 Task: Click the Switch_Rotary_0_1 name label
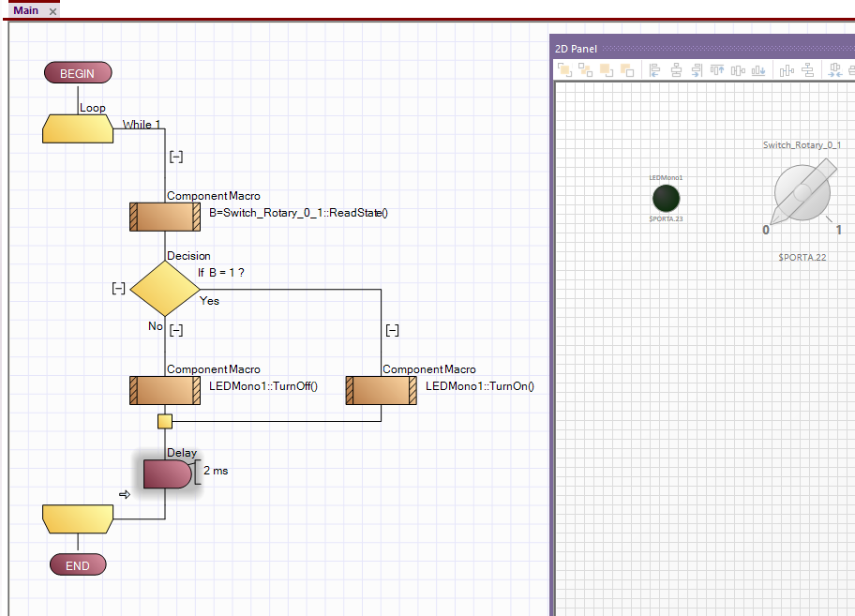point(802,145)
